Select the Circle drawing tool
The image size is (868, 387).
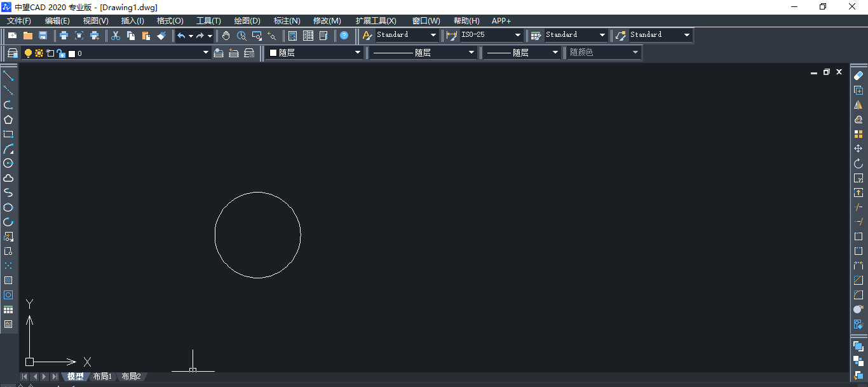coord(8,163)
